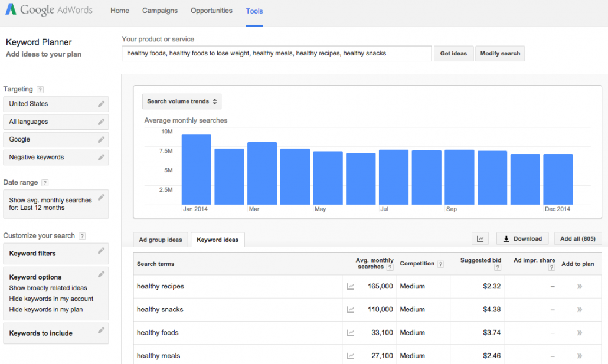Screen dimensions: 608x364
Task: Open Targeting help question mark
Action: click(40, 90)
